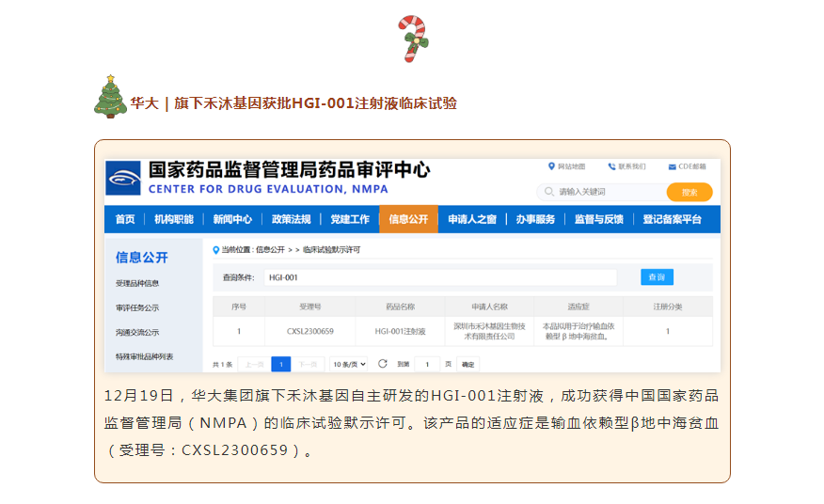Click the 下一页 pagination button
This screenshot has width=824, height=504.
point(308,364)
